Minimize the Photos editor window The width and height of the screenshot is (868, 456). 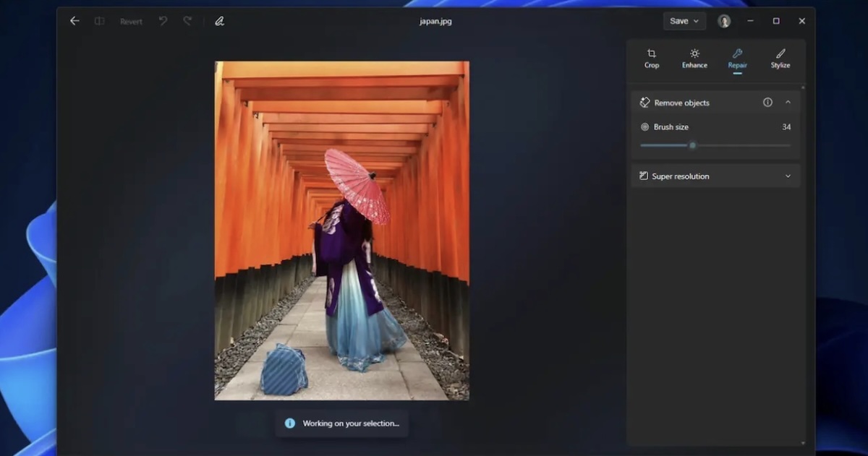click(750, 21)
